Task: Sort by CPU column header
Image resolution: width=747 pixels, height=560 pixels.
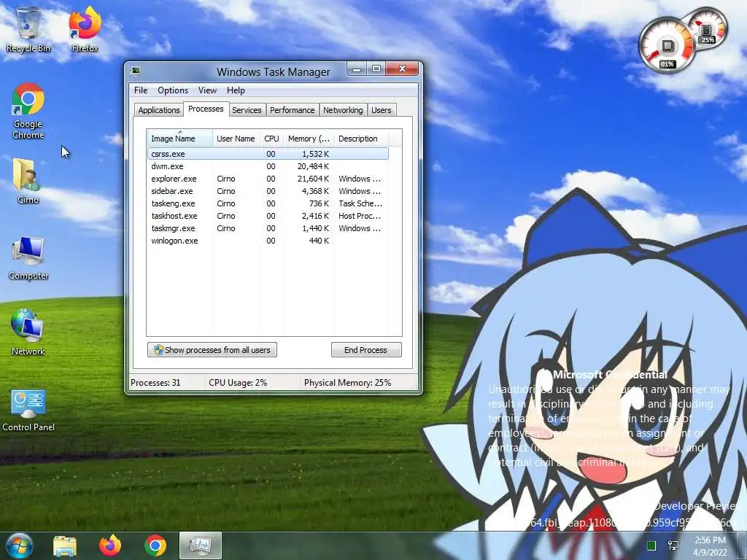Action: pyautogui.click(x=271, y=139)
